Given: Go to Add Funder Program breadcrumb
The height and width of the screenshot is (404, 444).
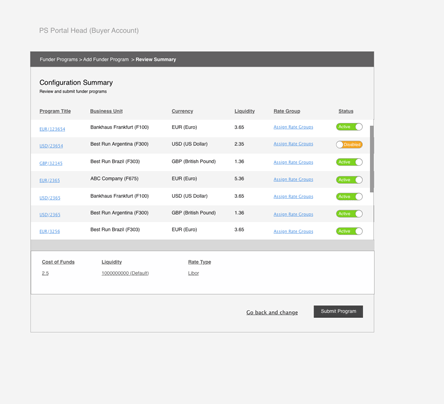Looking at the screenshot, I should (x=106, y=59).
